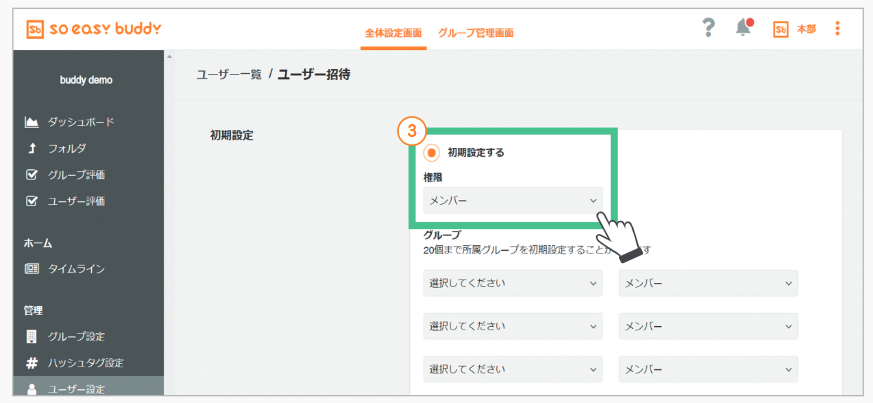The width and height of the screenshot is (873, 403).
Task: Open the 権限 メンバー dropdown
Action: click(x=513, y=200)
